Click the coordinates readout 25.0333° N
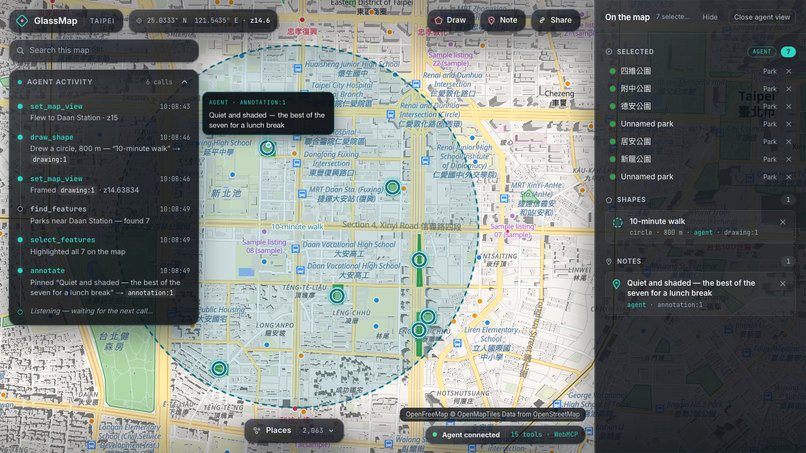The width and height of the screenshot is (806, 453). 166,21
